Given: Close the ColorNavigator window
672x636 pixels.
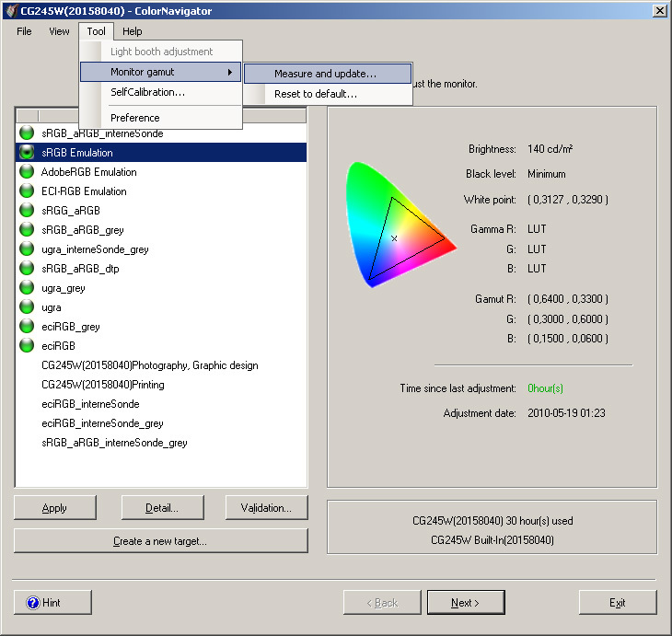Looking at the screenshot, I should coord(659,11).
